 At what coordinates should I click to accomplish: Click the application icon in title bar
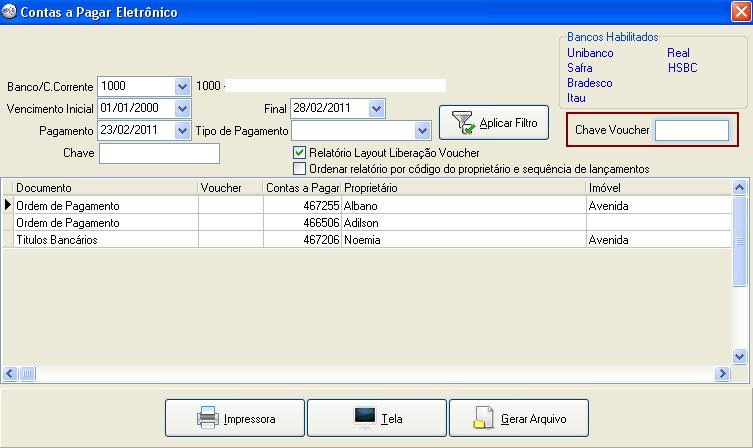[x=10, y=12]
